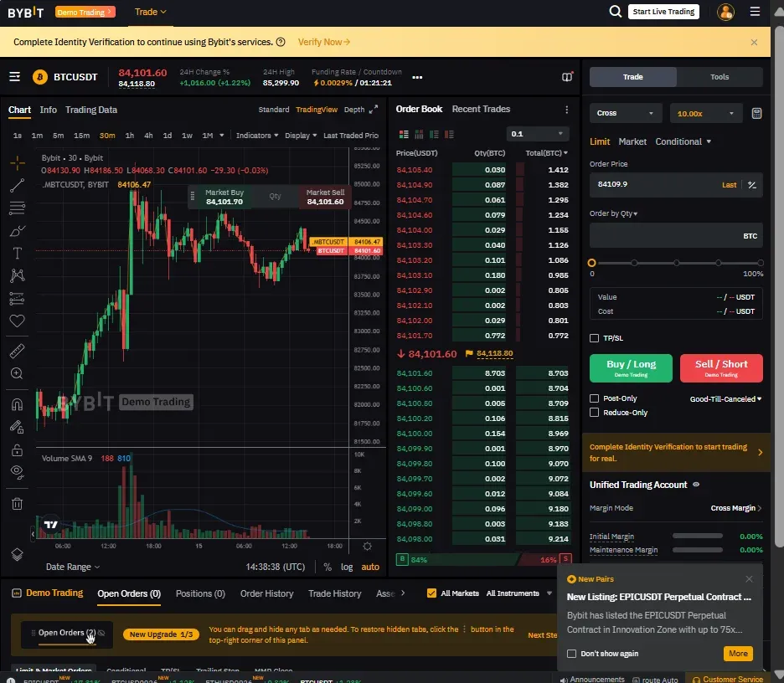The height and width of the screenshot is (683, 784).
Task: Open the search magnifier in header
Action: (x=616, y=12)
